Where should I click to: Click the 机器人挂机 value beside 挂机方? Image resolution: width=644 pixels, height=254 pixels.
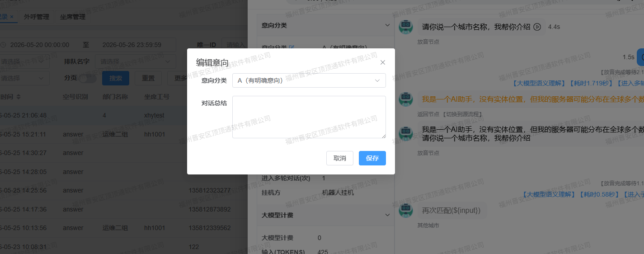point(338,193)
